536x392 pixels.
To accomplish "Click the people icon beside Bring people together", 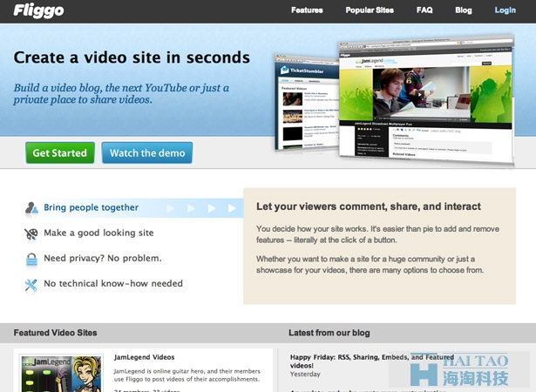I will tap(31, 208).
